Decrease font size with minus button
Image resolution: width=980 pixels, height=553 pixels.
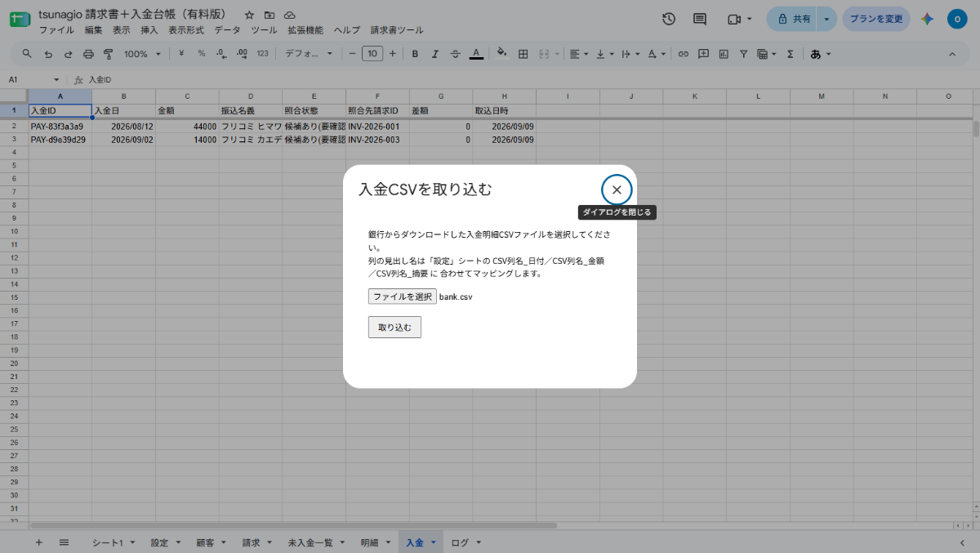tap(353, 54)
